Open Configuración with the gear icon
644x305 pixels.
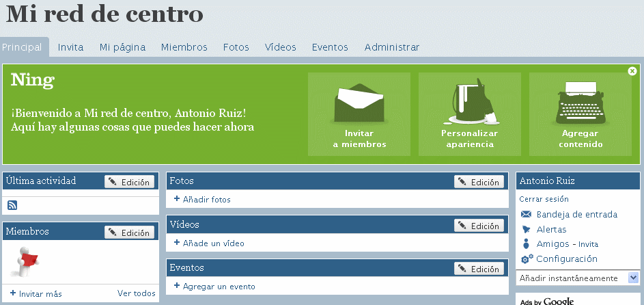(566, 259)
